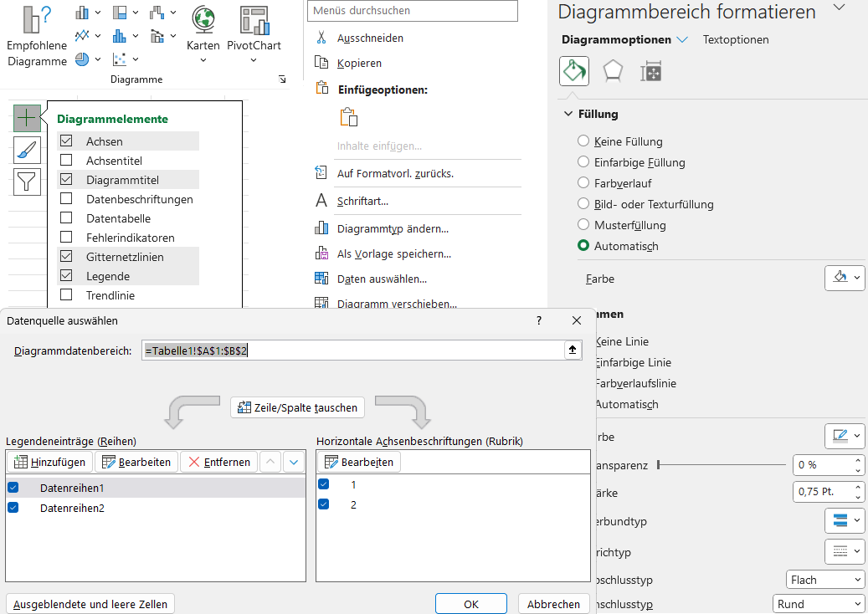Switch to Textoptionen tab
This screenshot has width=868, height=614.
click(736, 39)
